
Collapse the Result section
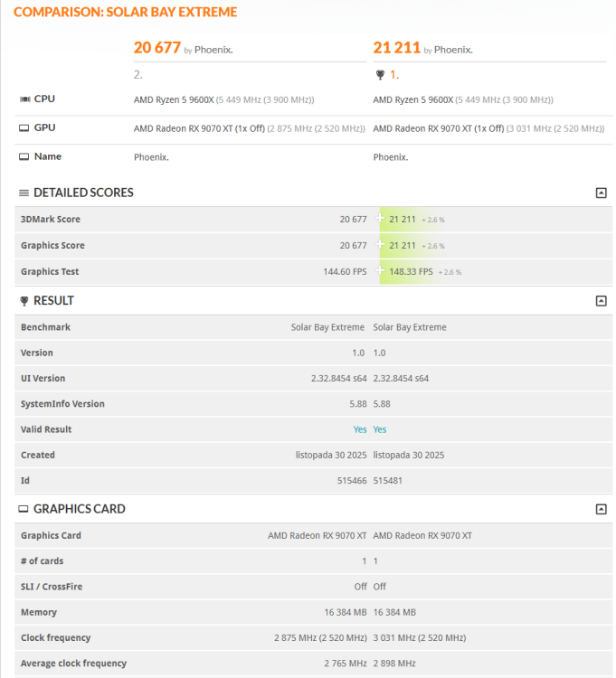(601, 301)
